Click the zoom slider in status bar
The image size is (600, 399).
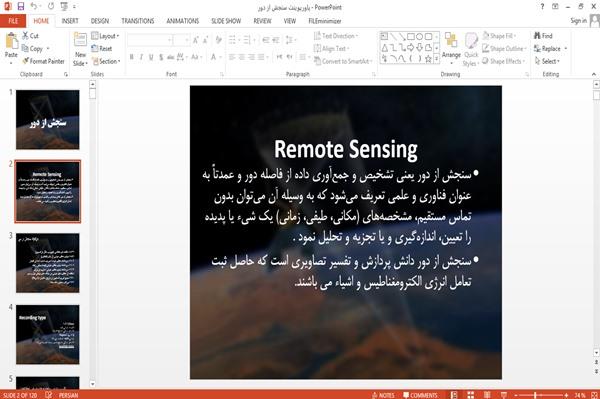[x=541, y=395]
